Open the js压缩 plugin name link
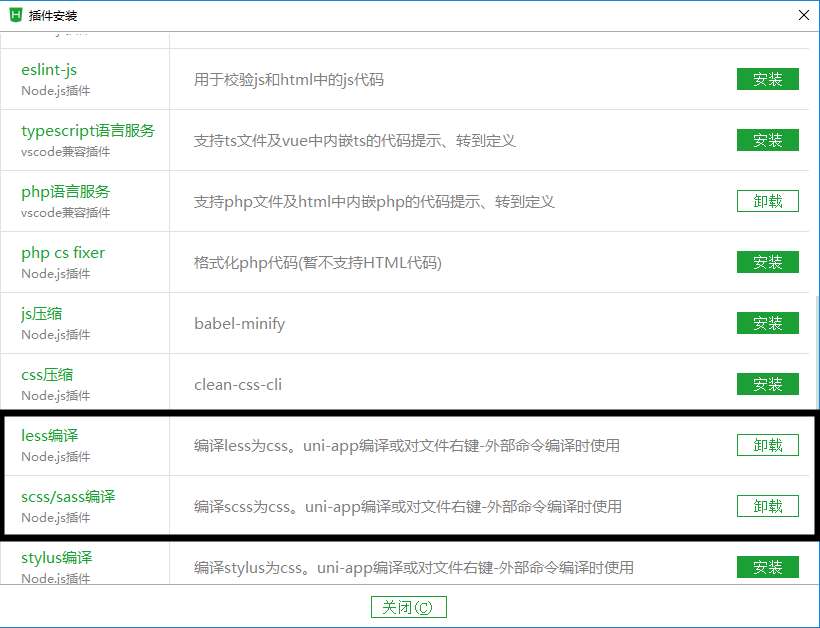This screenshot has height=628, width=820. coord(41,314)
